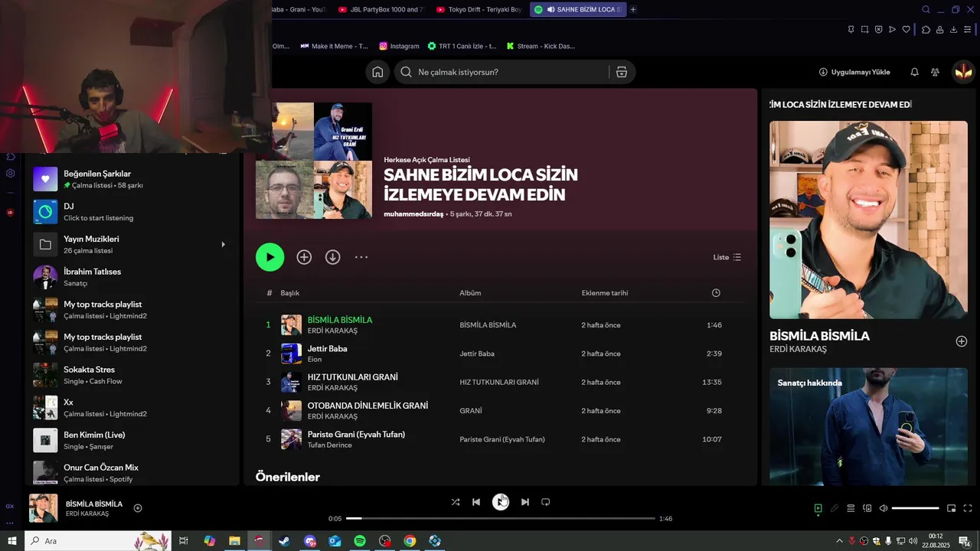
Task: Pause playback with the center player button
Action: point(501,502)
